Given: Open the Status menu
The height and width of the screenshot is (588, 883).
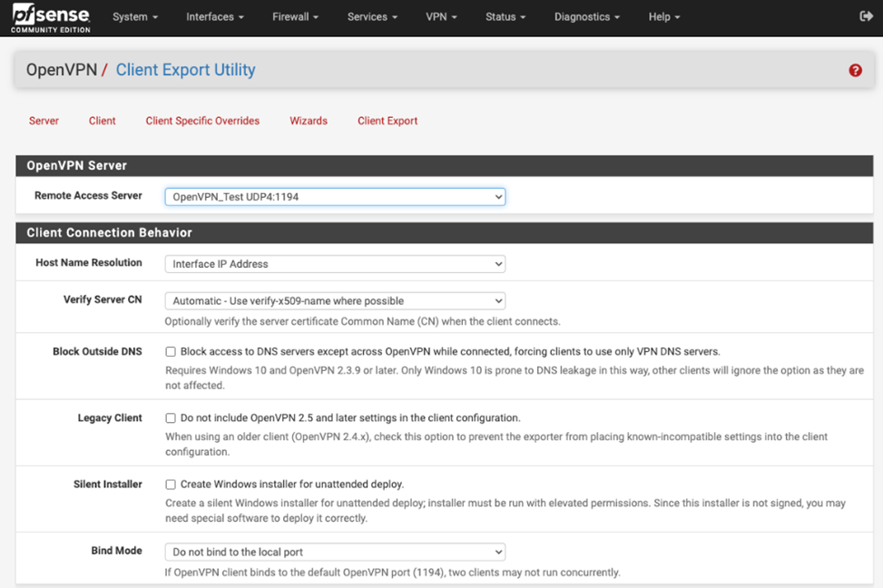Looking at the screenshot, I should point(505,17).
